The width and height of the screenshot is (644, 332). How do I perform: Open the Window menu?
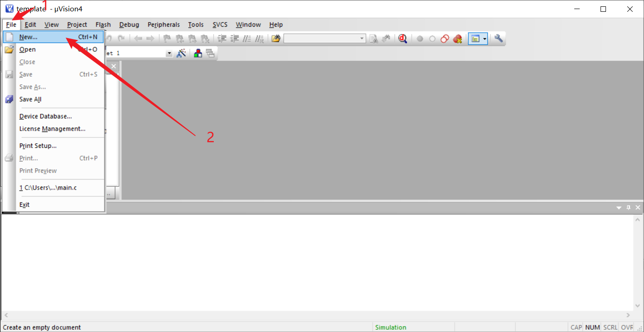[248, 24]
